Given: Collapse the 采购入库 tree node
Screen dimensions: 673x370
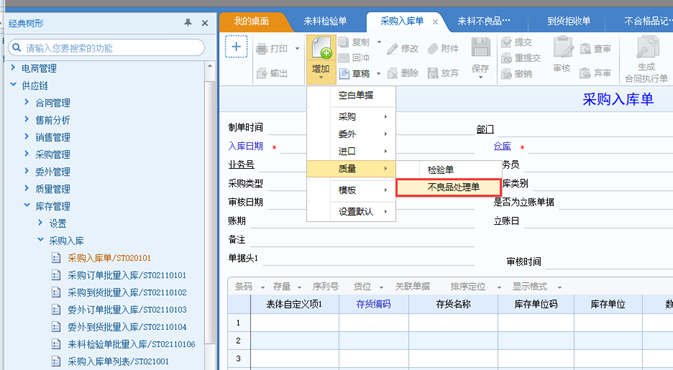Looking at the screenshot, I should pos(40,240).
